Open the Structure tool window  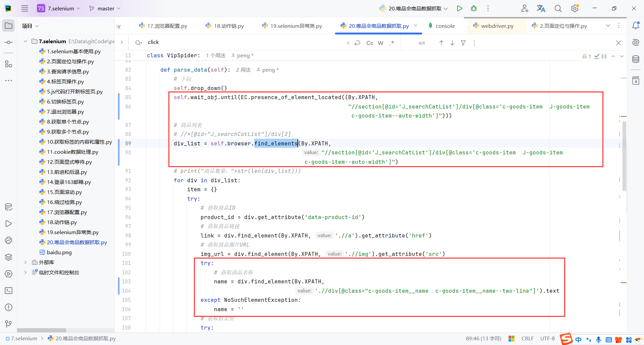click(x=9, y=64)
